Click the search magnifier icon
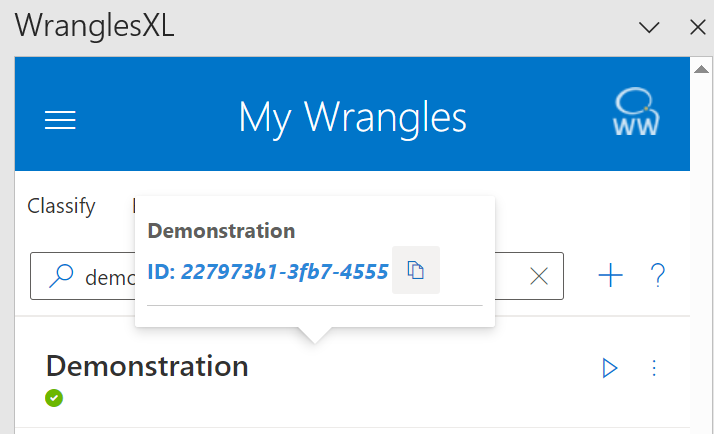The height and width of the screenshot is (434, 714). pyautogui.click(x=61, y=277)
